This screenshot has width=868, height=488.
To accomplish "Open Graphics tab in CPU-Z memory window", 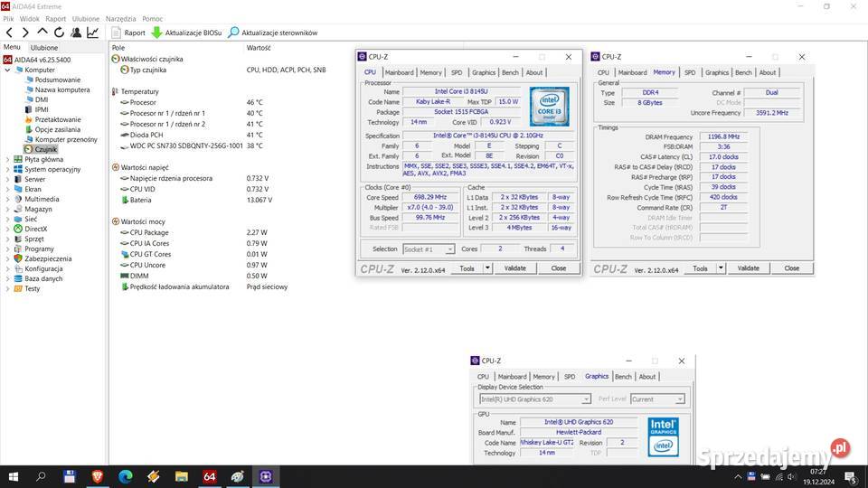I will point(717,72).
